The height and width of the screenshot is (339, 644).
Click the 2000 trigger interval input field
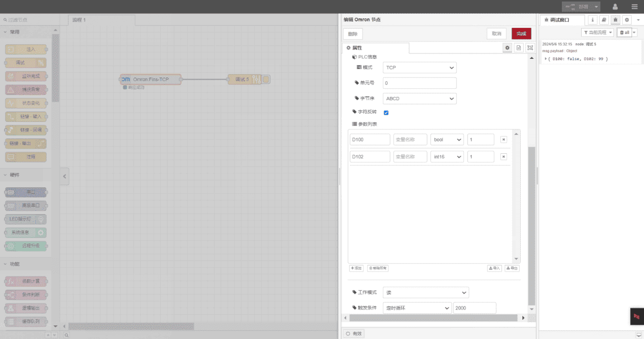click(x=474, y=308)
